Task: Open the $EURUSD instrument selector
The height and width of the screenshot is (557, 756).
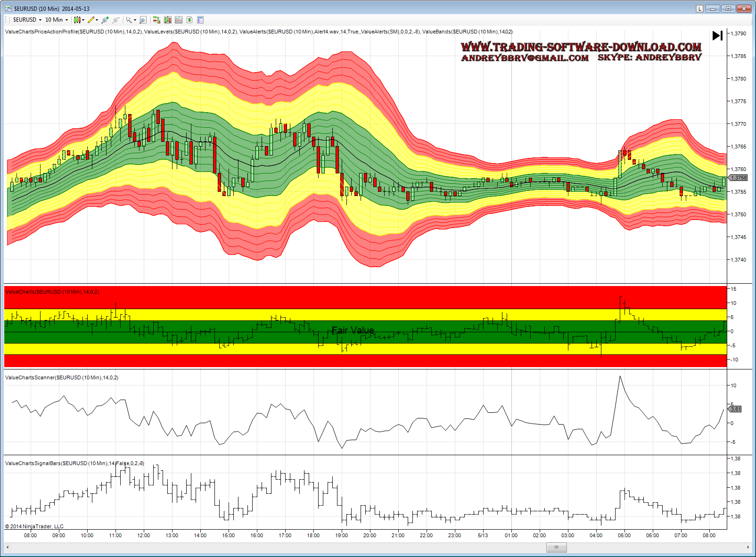Action: tap(27, 20)
